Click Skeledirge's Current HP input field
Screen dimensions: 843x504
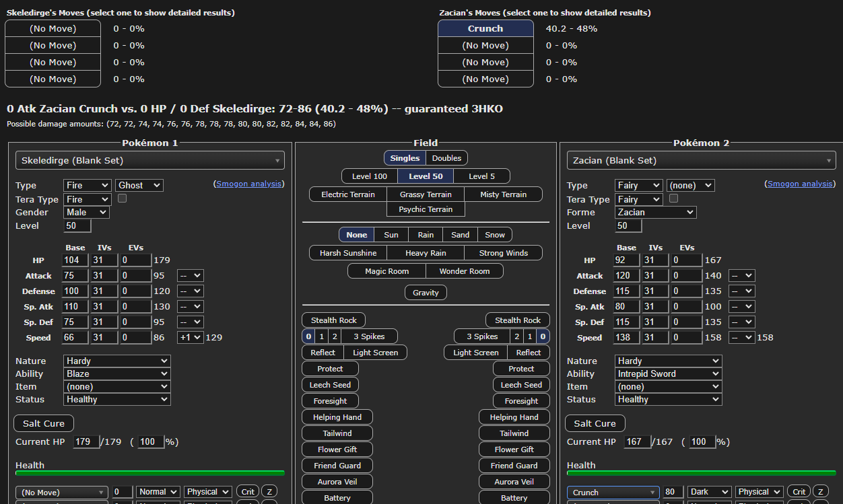(86, 442)
